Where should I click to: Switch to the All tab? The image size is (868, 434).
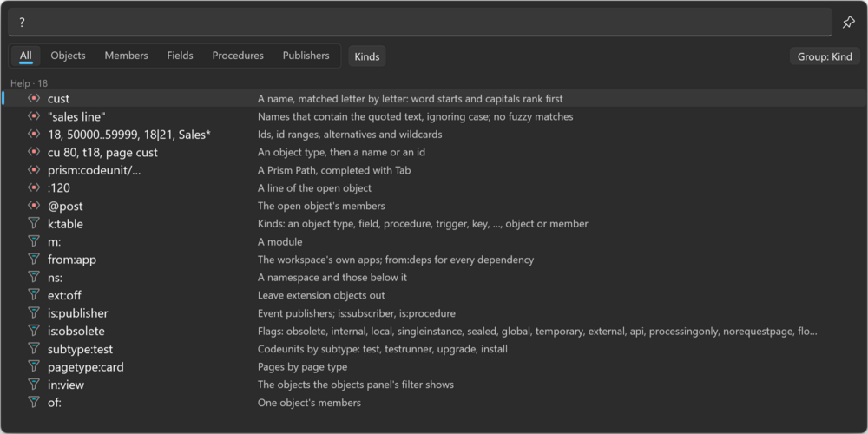(25, 56)
